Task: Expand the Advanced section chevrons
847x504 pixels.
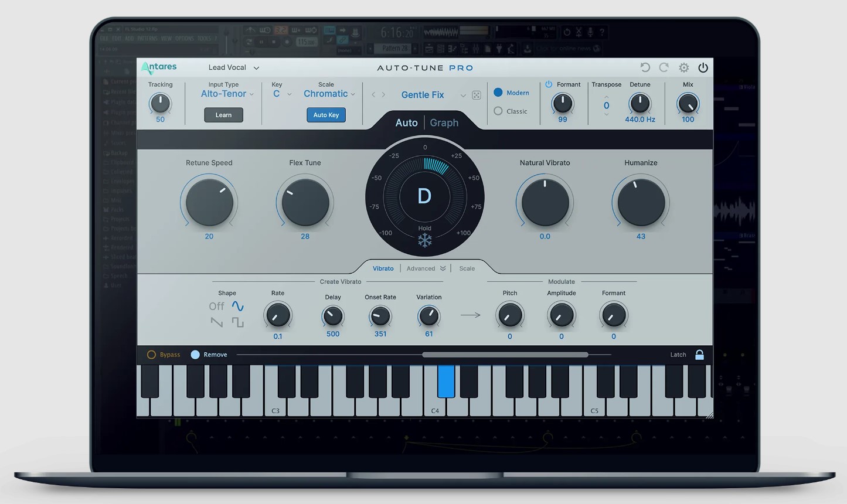Action: 443,268
